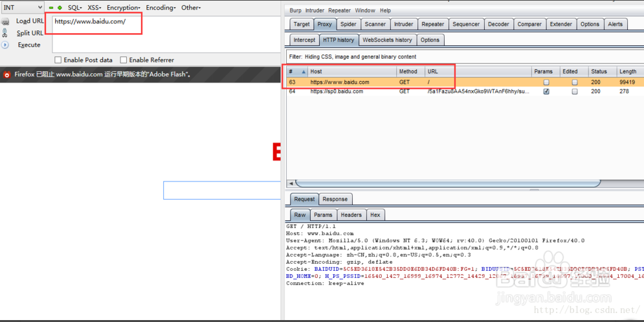Switch to the Response tab
Viewport: 644px width, 322px height.
click(335, 199)
